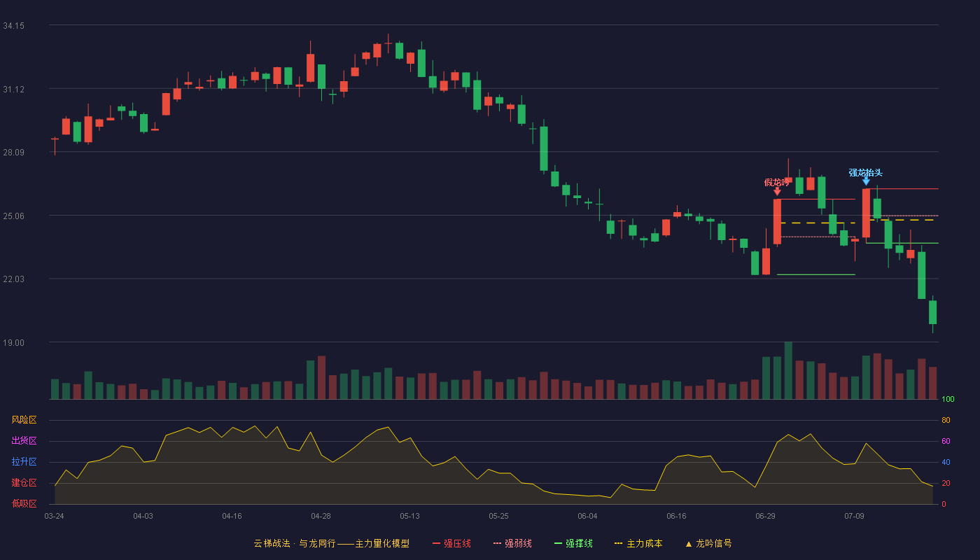
Task: Toggle the 云梯战法 主力量化模型 legend entry
Action: (x=331, y=543)
